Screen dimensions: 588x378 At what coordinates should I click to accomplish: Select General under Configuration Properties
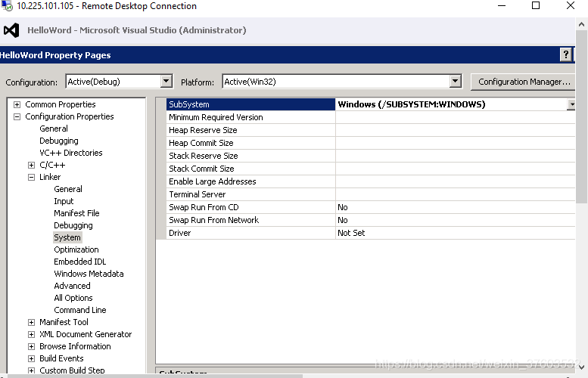point(54,129)
